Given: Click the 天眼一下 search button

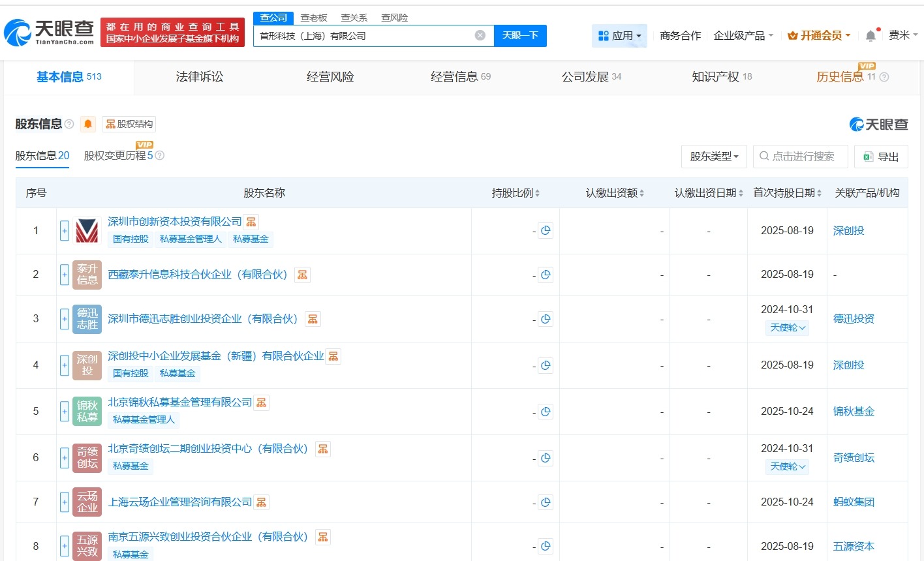Looking at the screenshot, I should [x=520, y=35].
